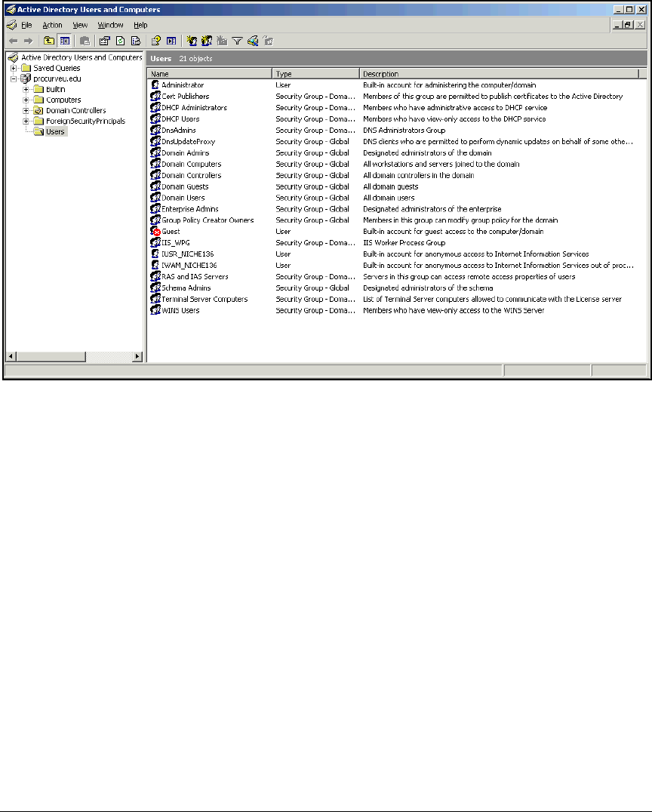Select the IWAM_NICHE136 user icon
Screen dimensions: 652x812
[x=155, y=265]
